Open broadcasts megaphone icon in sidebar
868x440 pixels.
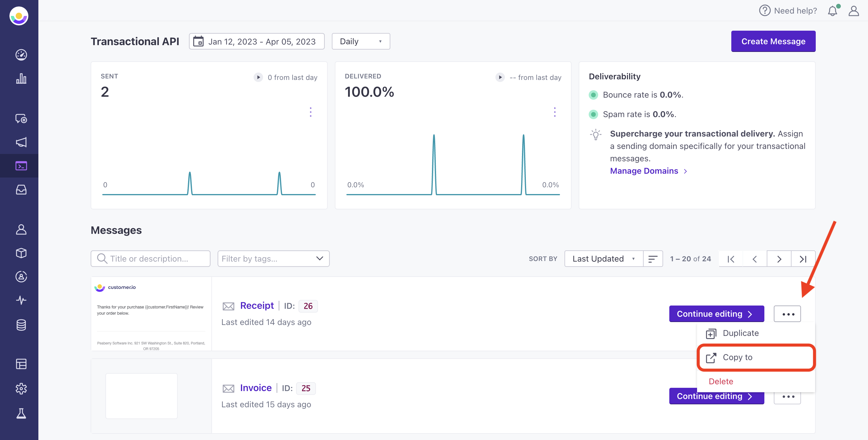(21, 142)
